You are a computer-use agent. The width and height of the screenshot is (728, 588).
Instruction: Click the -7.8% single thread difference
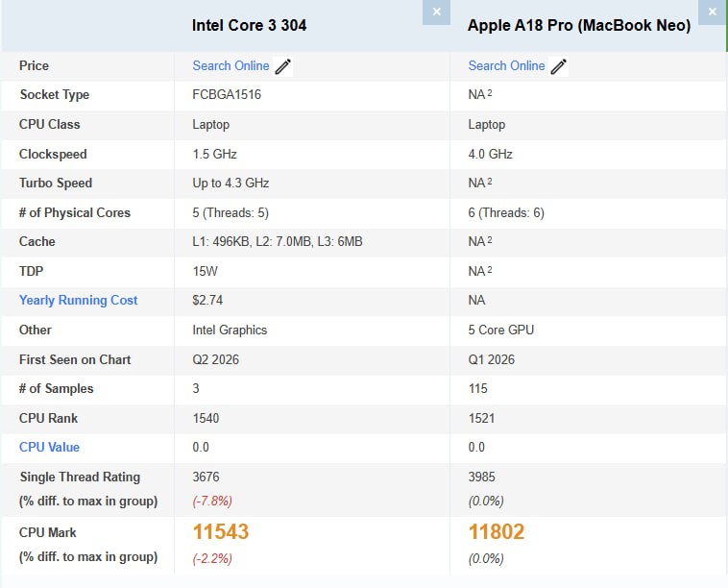point(212,502)
